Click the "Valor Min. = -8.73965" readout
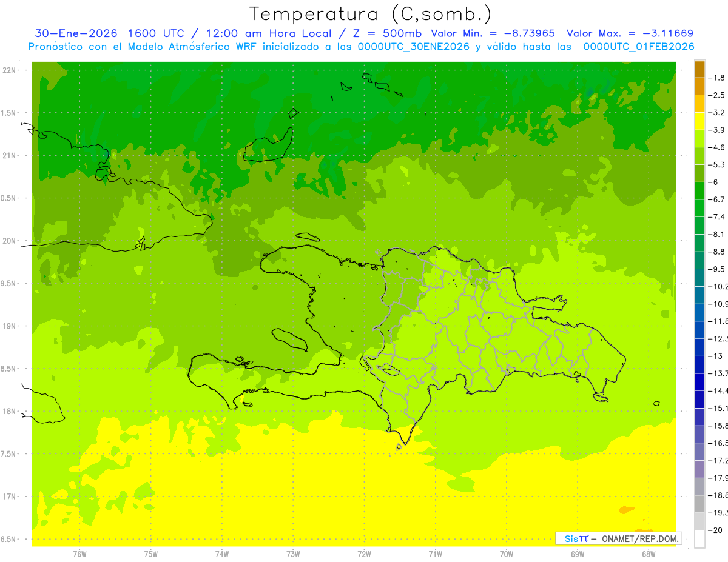This screenshot has height=562, width=728. tap(493, 33)
